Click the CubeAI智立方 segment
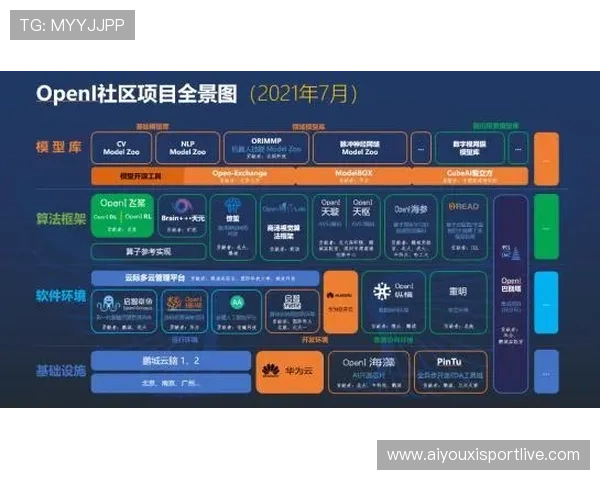This screenshot has height=480, width=600. pos(470,176)
